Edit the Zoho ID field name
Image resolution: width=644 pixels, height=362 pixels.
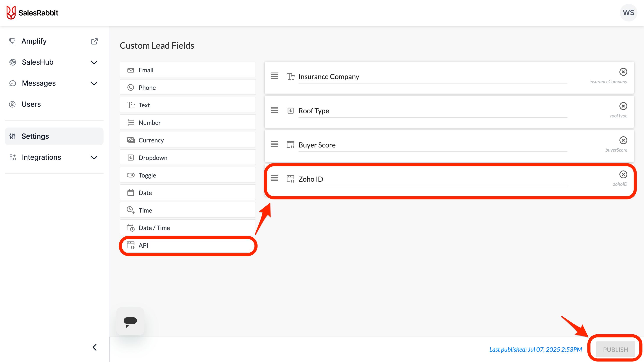click(433, 179)
